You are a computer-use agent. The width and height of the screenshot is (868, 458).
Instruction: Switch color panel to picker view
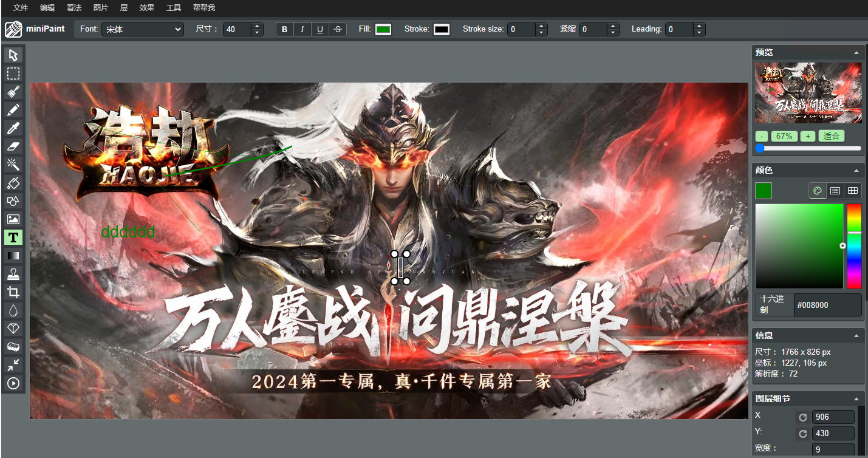[x=818, y=191]
